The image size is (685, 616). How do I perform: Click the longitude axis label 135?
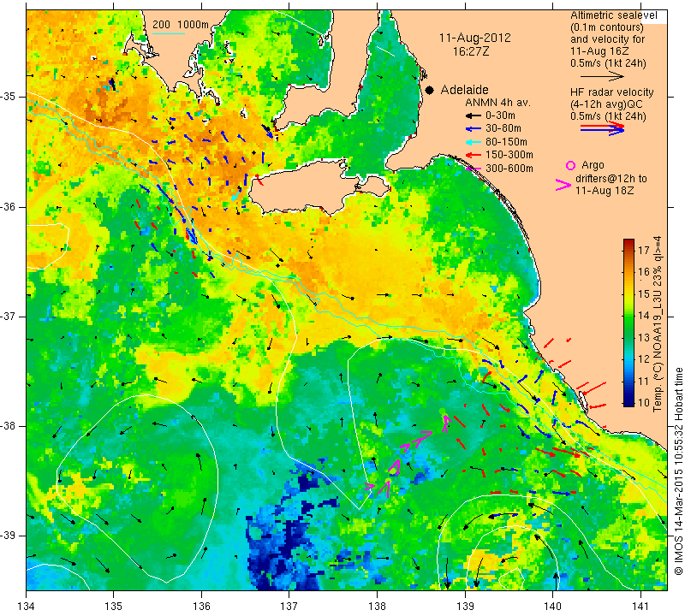point(114,607)
